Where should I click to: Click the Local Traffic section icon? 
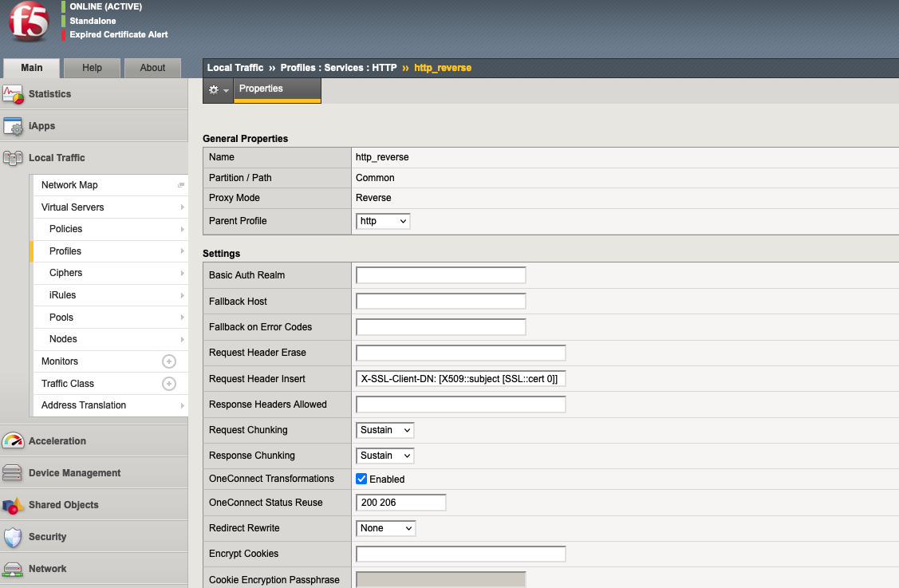tap(13, 157)
